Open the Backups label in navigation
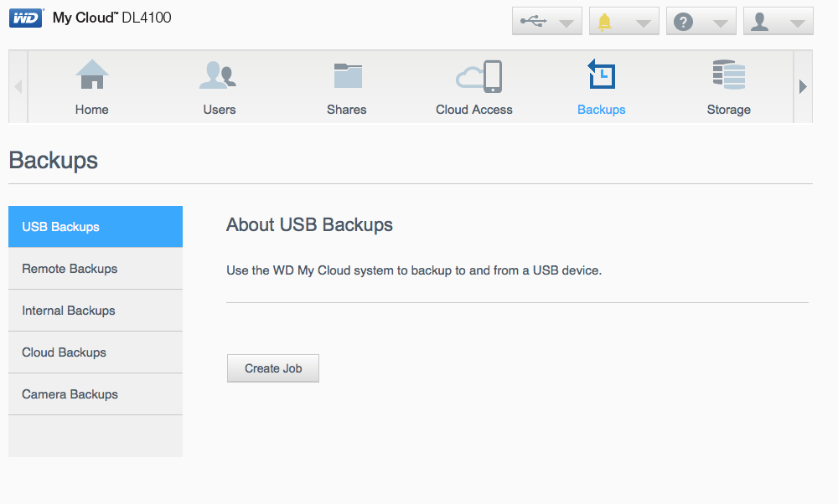Screen dimensions: 838x504 [601, 110]
